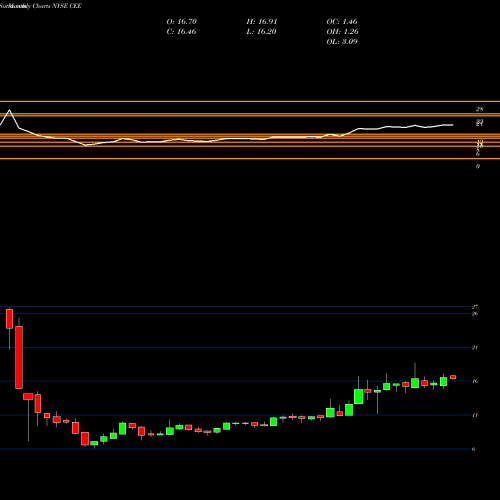Select the low price text L: 16.20

coord(261,32)
